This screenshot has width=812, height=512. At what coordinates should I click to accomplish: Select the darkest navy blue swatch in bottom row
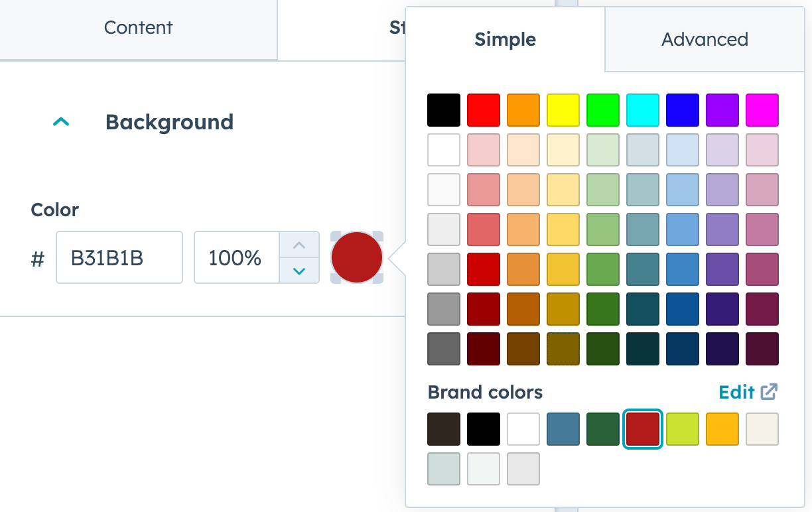[x=683, y=349]
